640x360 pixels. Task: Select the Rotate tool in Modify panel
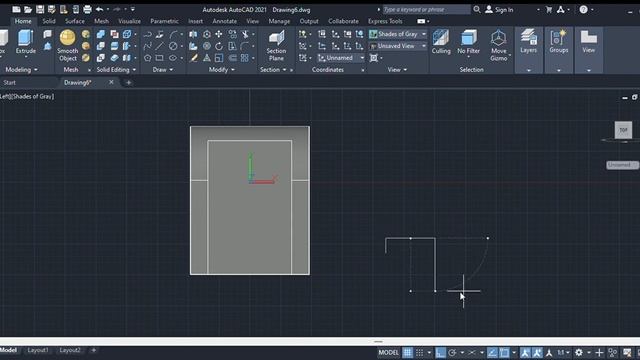[219, 46]
